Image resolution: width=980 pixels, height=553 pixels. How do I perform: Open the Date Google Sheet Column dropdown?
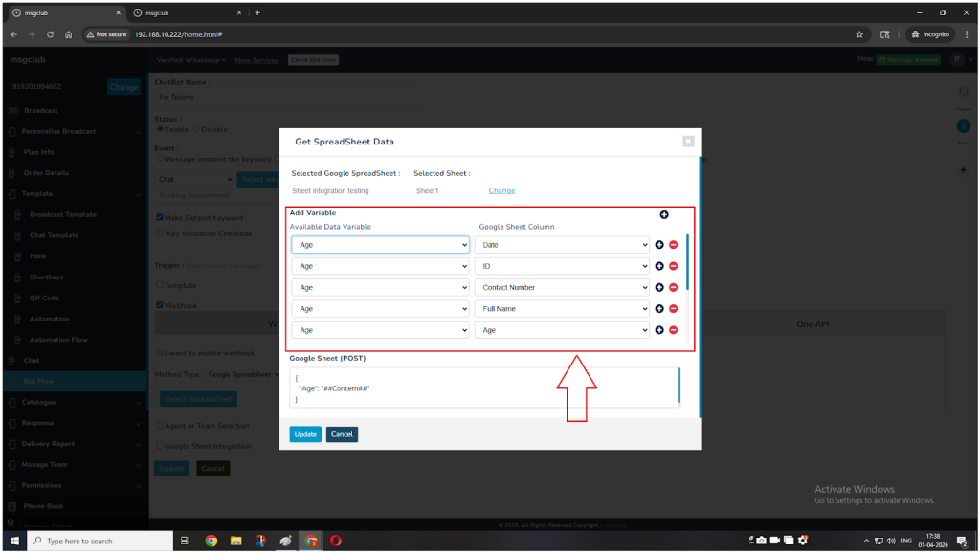[x=562, y=245]
